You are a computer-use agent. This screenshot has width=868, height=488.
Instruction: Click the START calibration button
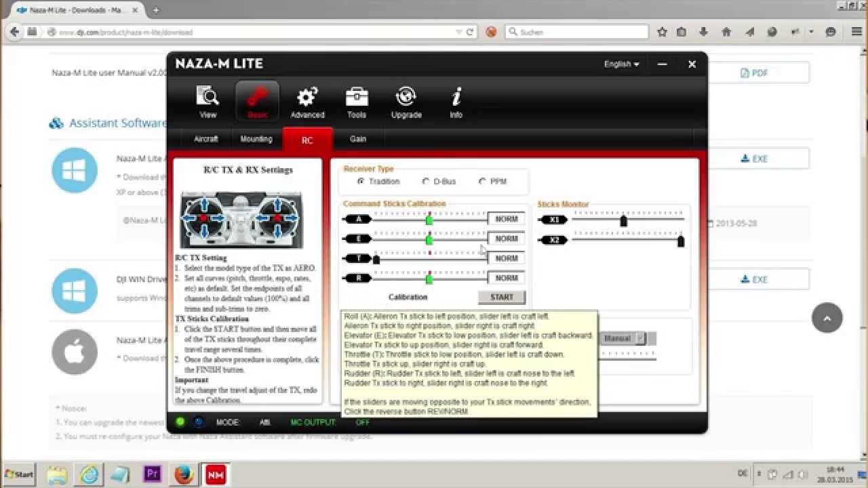coord(502,297)
